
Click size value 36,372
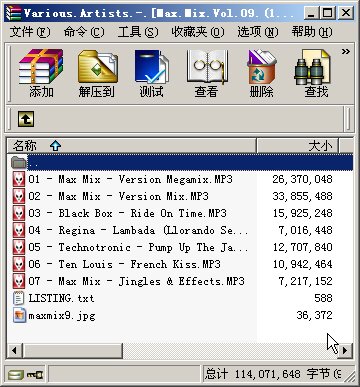314,315
